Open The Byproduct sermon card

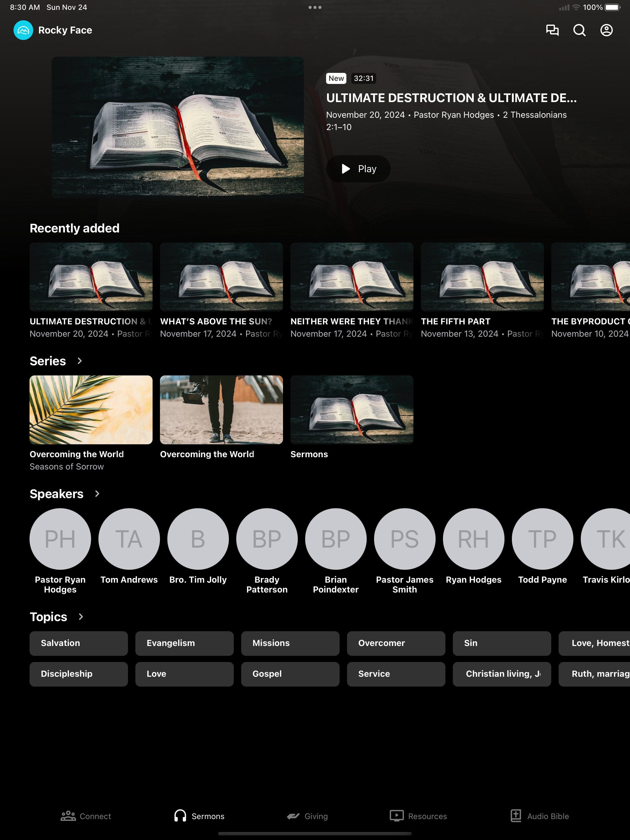(591, 291)
